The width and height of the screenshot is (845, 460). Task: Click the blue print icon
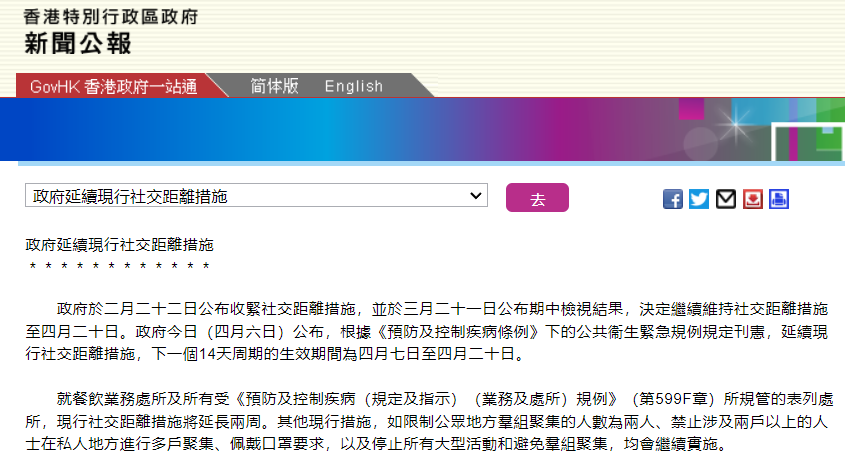(779, 198)
